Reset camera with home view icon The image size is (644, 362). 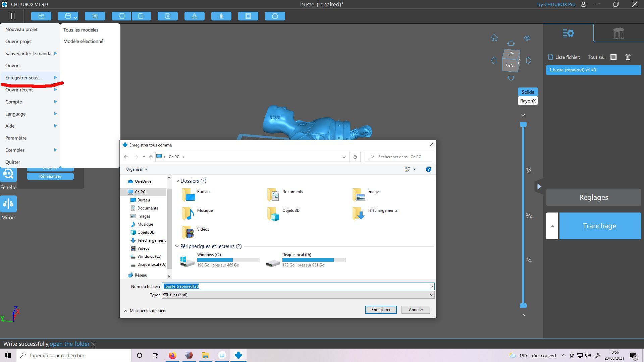(x=494, y=38)
